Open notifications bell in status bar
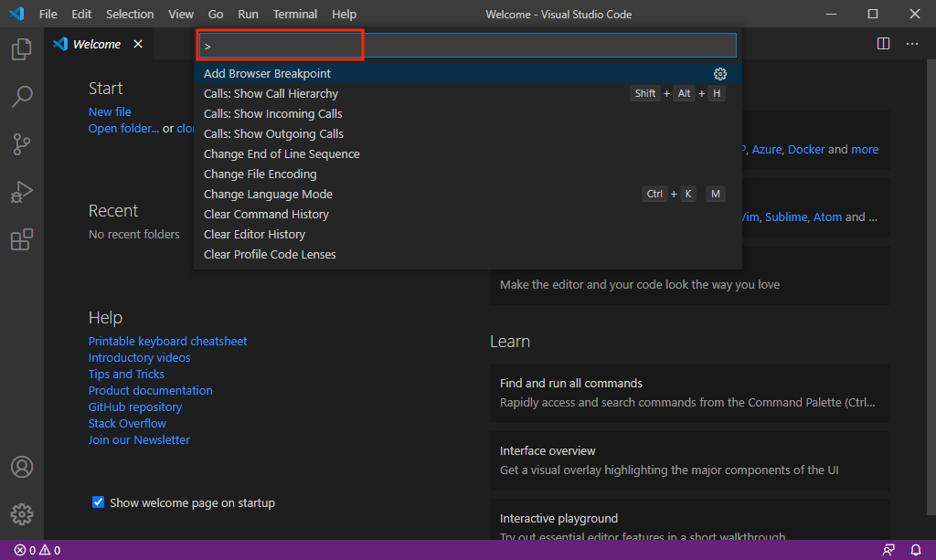 916,550
